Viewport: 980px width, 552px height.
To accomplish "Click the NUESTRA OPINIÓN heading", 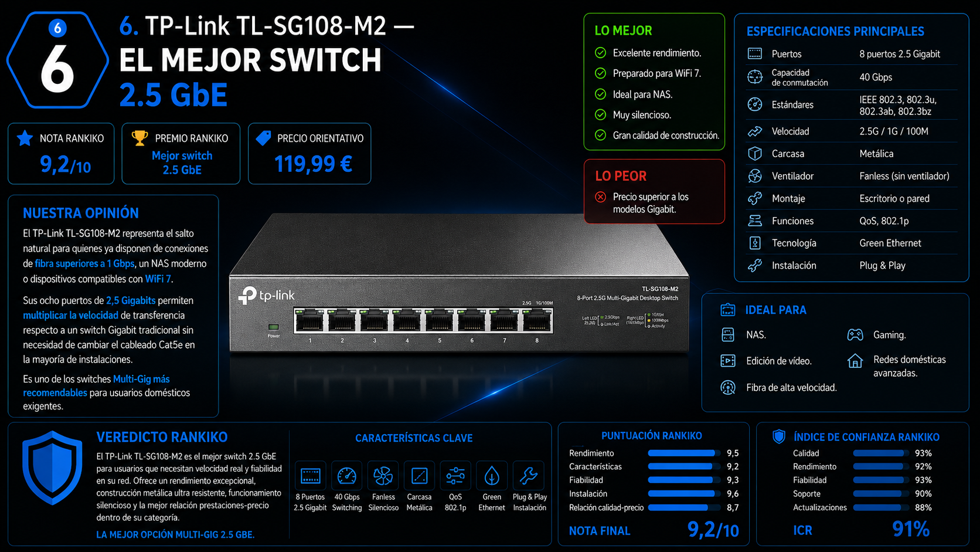I will point(81,213).
